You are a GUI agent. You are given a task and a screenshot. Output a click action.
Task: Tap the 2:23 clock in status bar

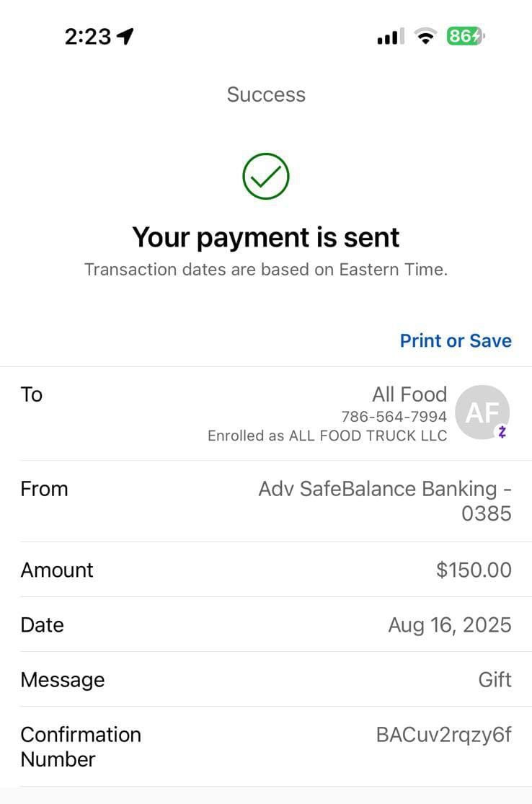(88, 36)
